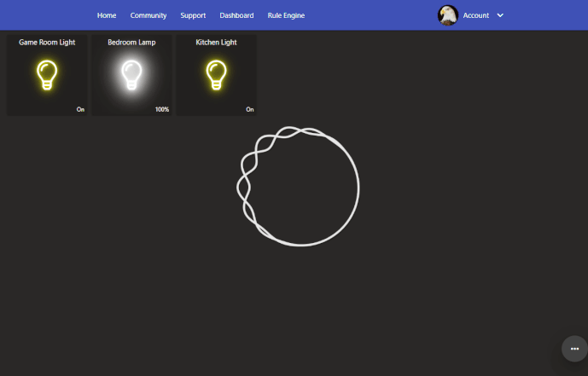This screenshot has height=376, width=588.
Task: Switch to the Dashboard view
Action: pyautogui.click(x=236, y=15)
